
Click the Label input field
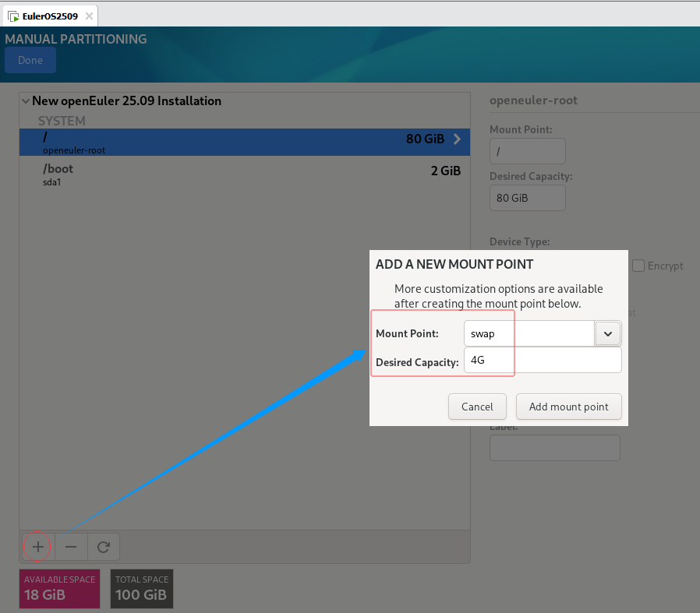[555, 448]
